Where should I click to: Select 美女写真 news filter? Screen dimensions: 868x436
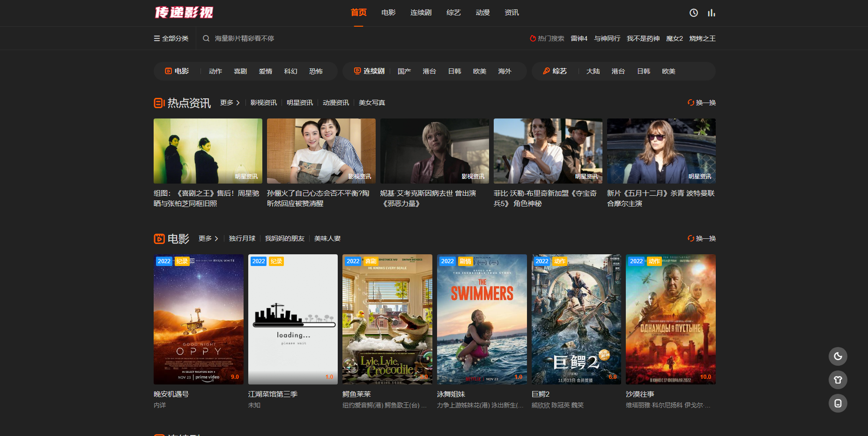click(372, 103)
